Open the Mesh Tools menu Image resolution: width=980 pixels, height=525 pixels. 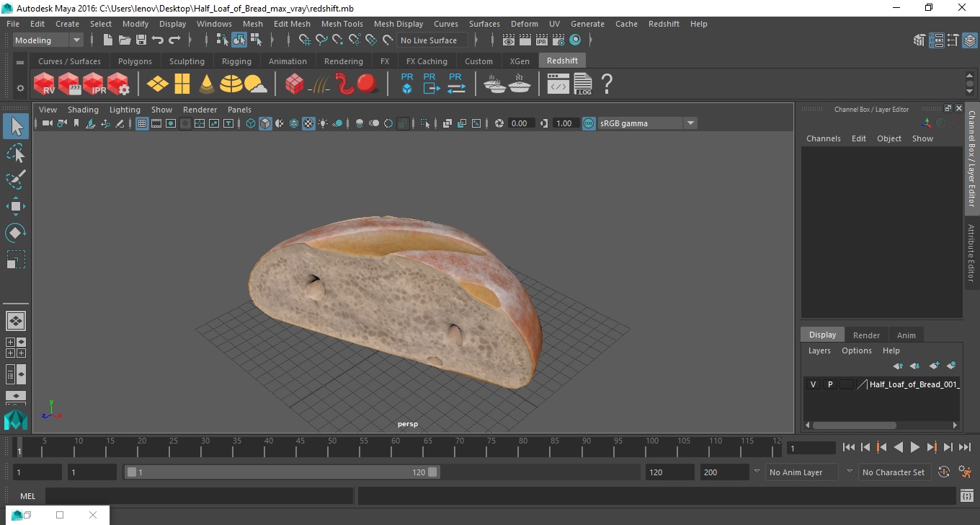coord(342,24)
